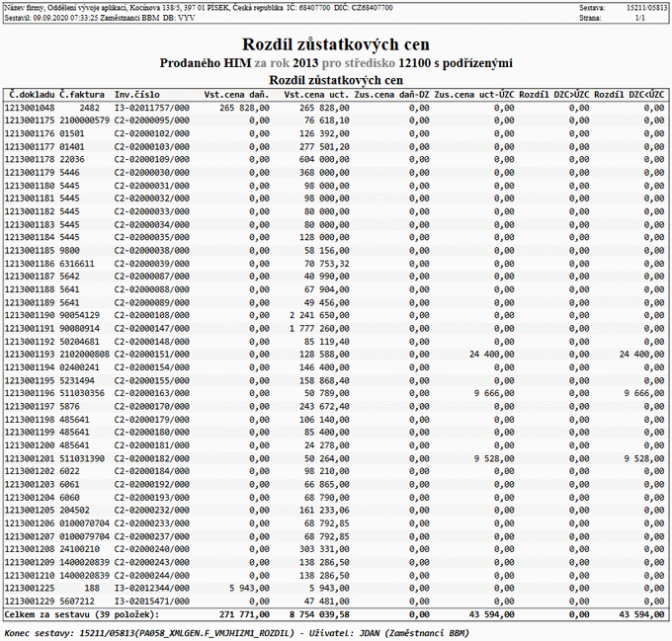The height and width of the screenshot is (641, 672).
Task: Click the value 128 588,00
Action: (324, 355)
